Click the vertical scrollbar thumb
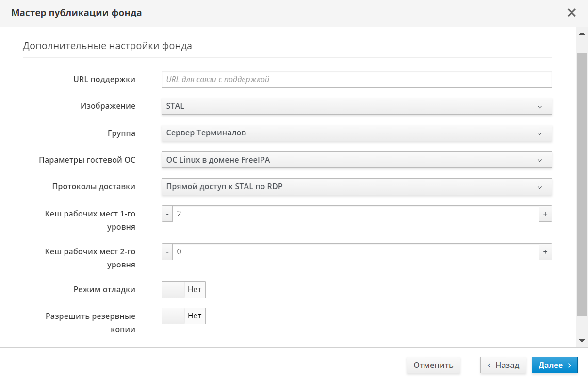 tap(582, 184)
